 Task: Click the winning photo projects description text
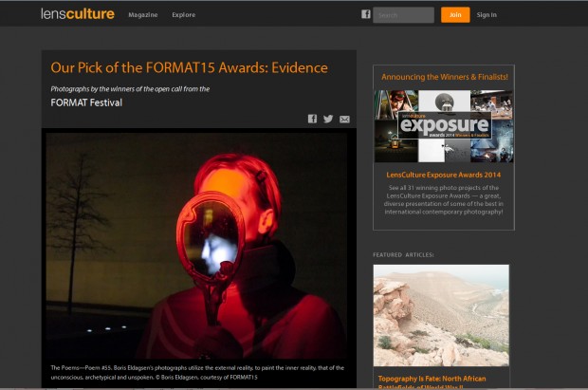pos(444,199)
